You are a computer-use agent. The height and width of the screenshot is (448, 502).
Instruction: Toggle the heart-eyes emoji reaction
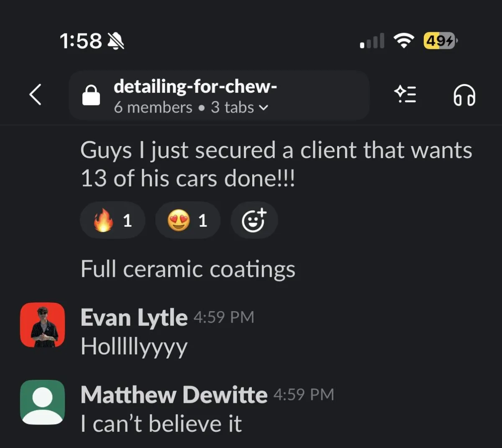tap(188, 220)
